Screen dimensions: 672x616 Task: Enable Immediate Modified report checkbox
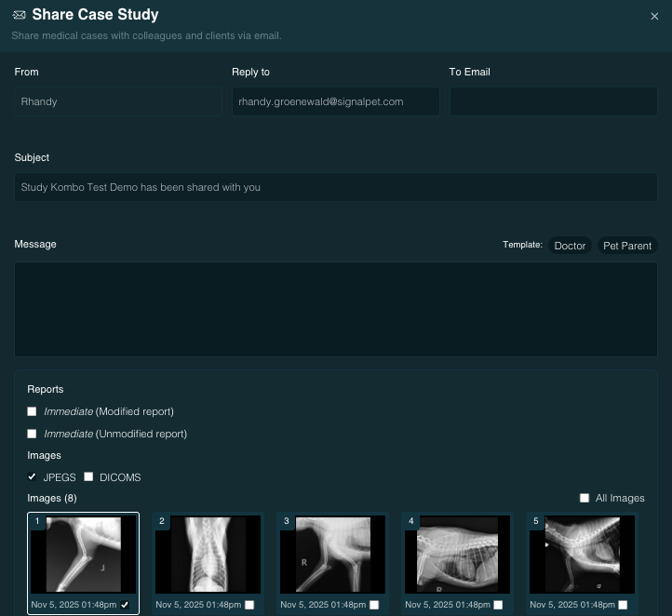pos(33,411)
